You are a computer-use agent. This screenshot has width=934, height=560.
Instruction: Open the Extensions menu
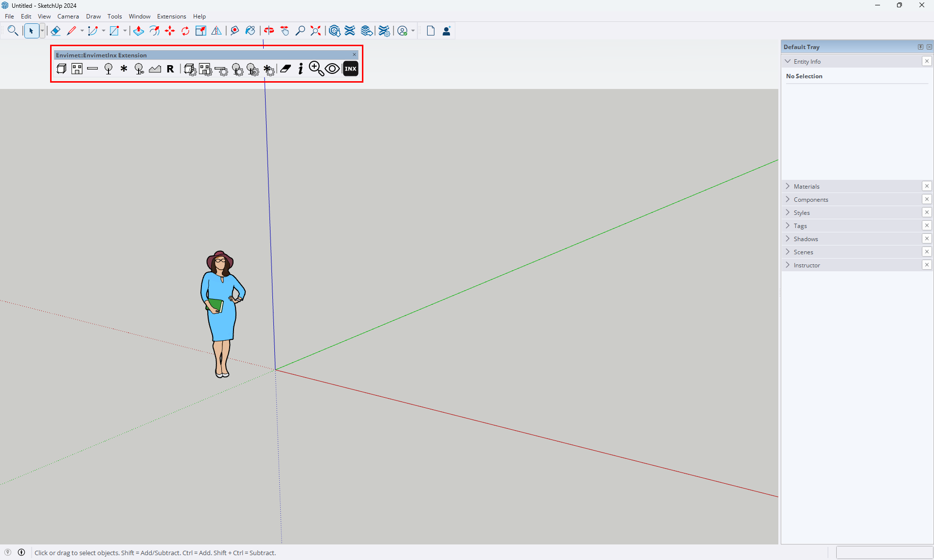click(171, 17)
